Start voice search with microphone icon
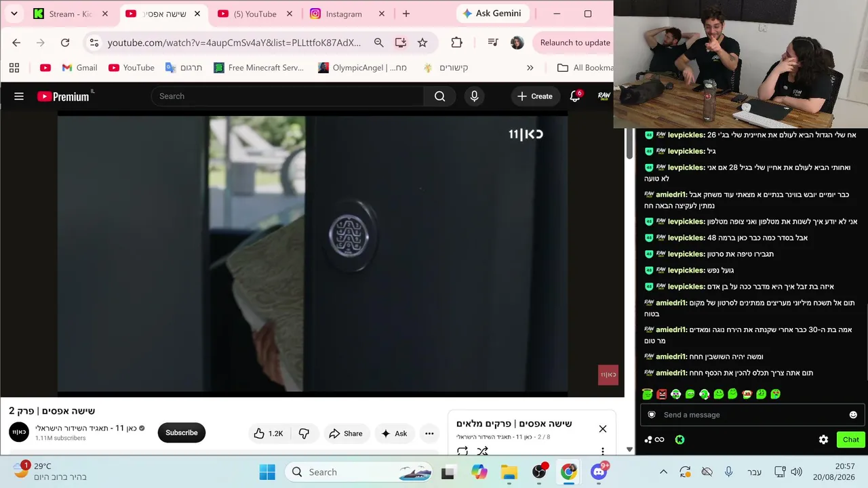The image size is (868, 488). tap(474, 96)
